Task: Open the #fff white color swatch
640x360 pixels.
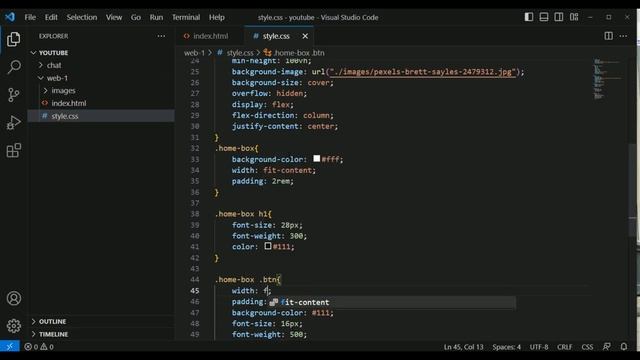Action: click(x=316, y=158)
